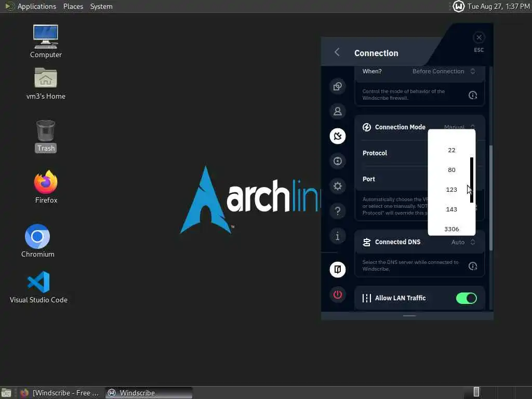Open the Account sidebar icon
This screenshot has height=399, width=532.
pos(337,111)
